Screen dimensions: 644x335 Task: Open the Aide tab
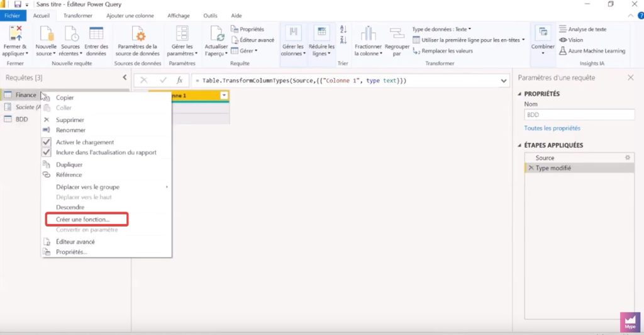tap(236, 16)
